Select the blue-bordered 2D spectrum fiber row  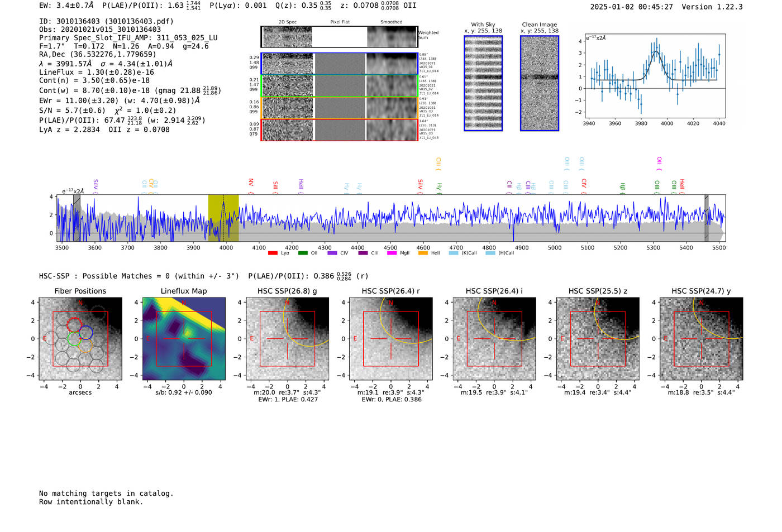pos(340,64)
